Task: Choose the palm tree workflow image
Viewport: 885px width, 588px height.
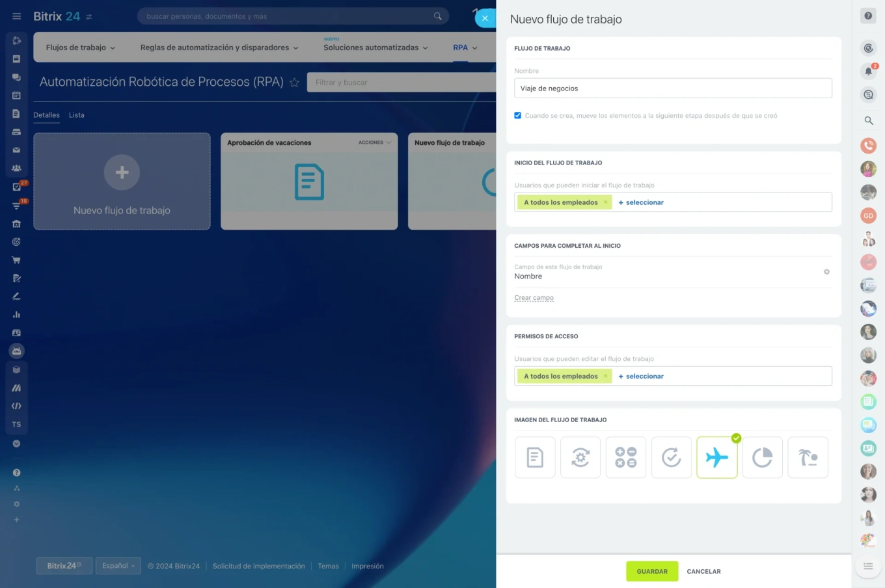Action: (x=808, y=458)
